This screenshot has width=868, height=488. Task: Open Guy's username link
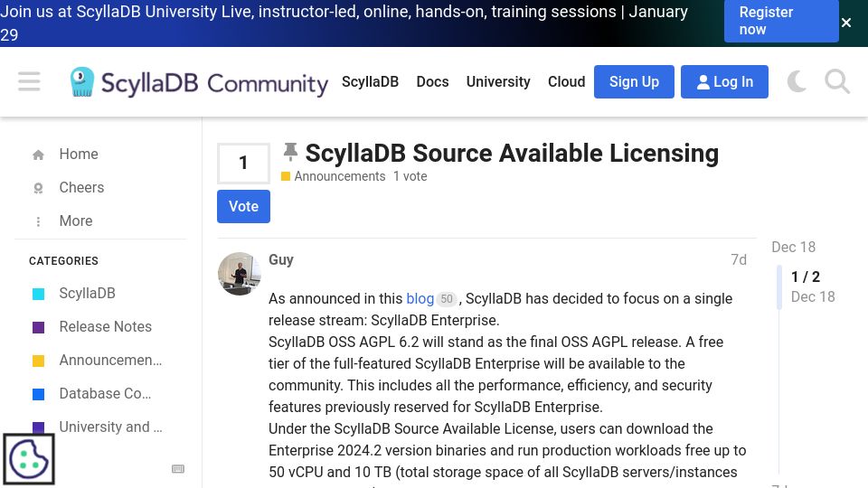(280, 259)
